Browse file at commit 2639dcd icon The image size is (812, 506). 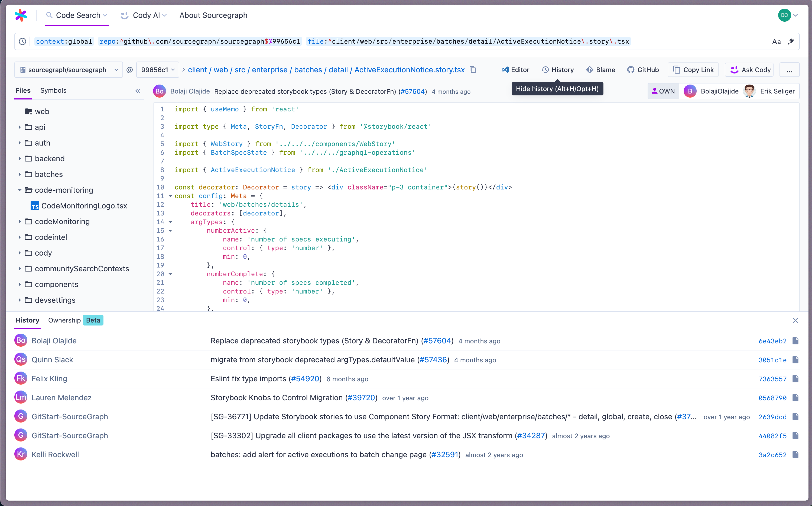[x=795, y=417]
